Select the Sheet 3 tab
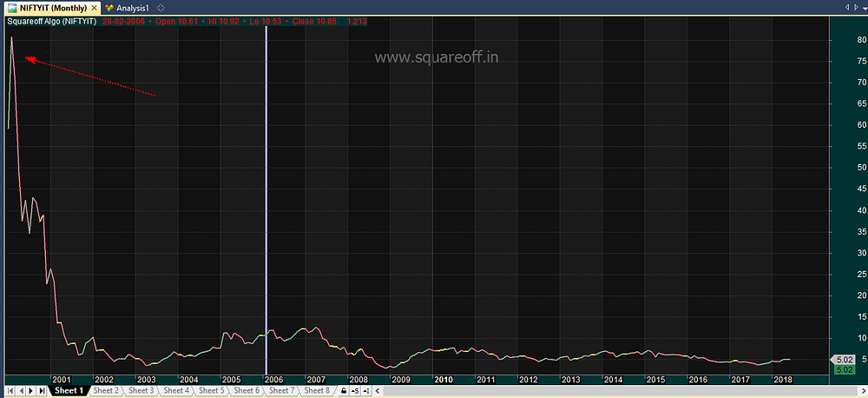 click(x=141, y=391)
